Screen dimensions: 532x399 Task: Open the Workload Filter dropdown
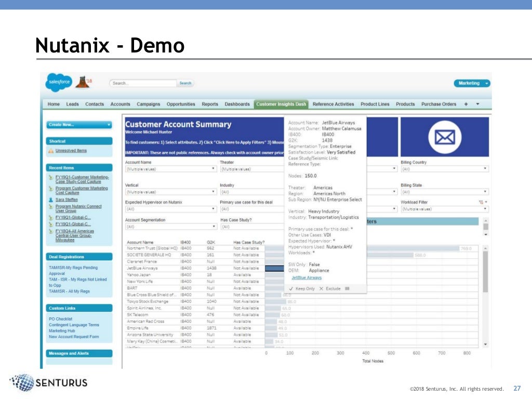pos(445,209)
